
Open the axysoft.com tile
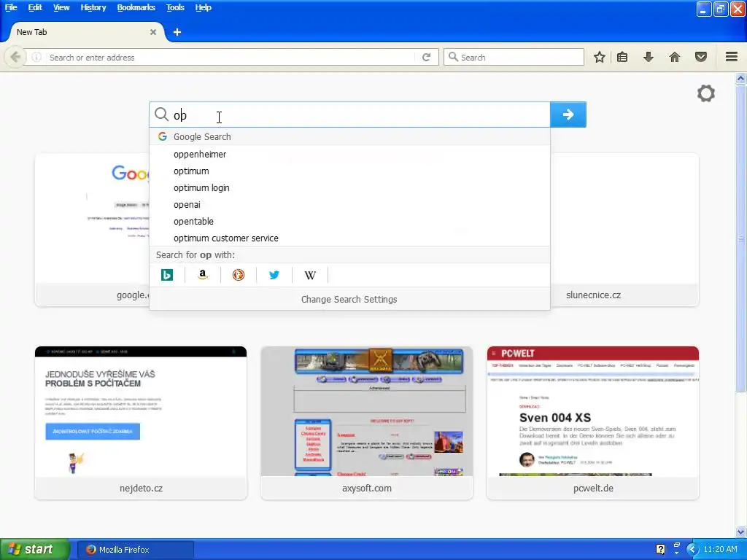367,423
